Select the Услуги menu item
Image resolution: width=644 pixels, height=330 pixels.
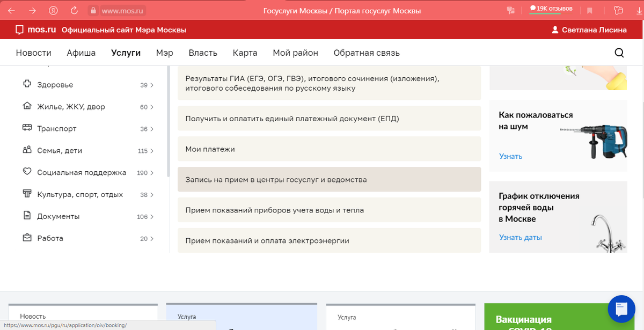pos(126,53)
